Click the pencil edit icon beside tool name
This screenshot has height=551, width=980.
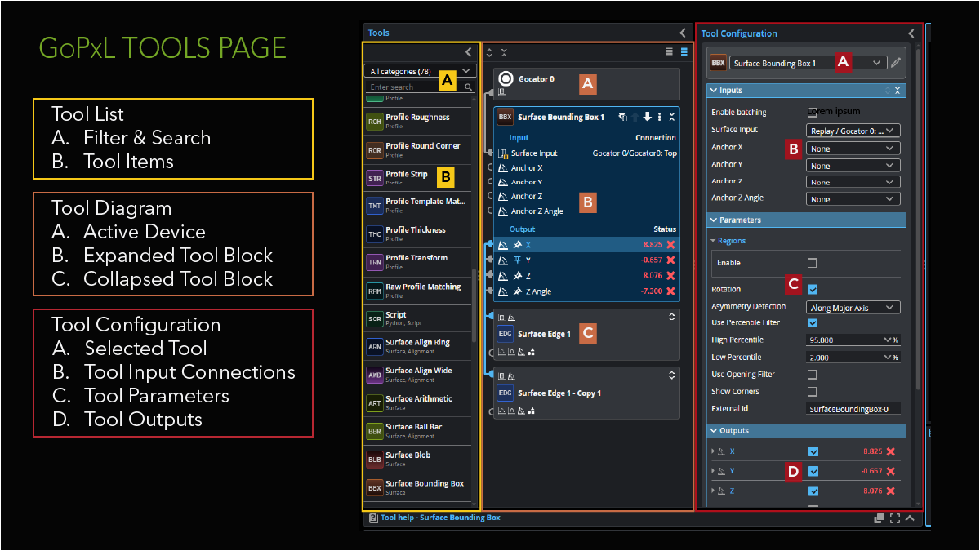coord(896,61)
